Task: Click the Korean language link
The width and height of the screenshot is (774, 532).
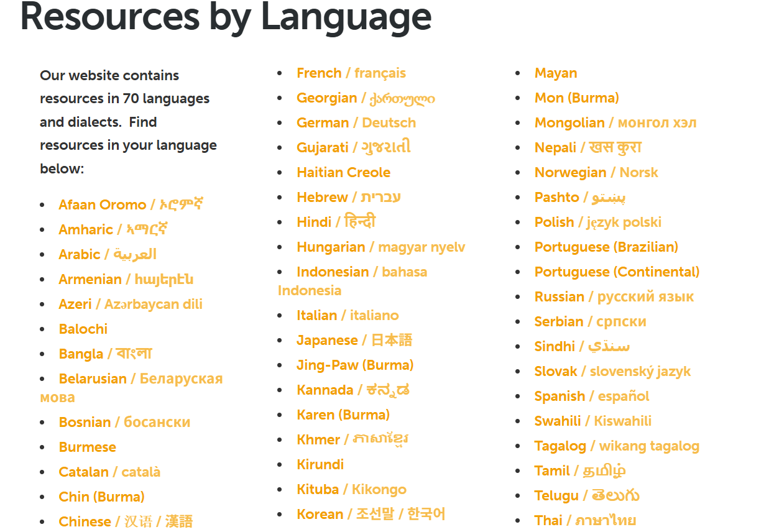Action: [371, 514]
